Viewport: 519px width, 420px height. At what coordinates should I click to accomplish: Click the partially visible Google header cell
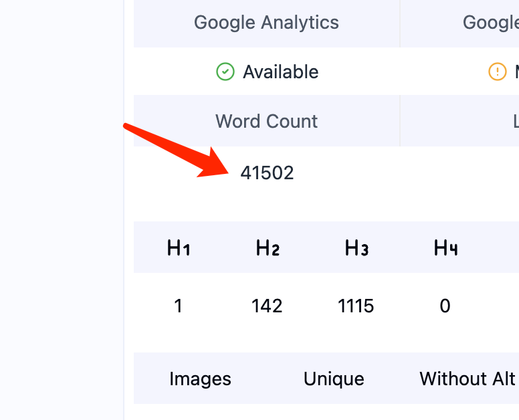point(459,23)
